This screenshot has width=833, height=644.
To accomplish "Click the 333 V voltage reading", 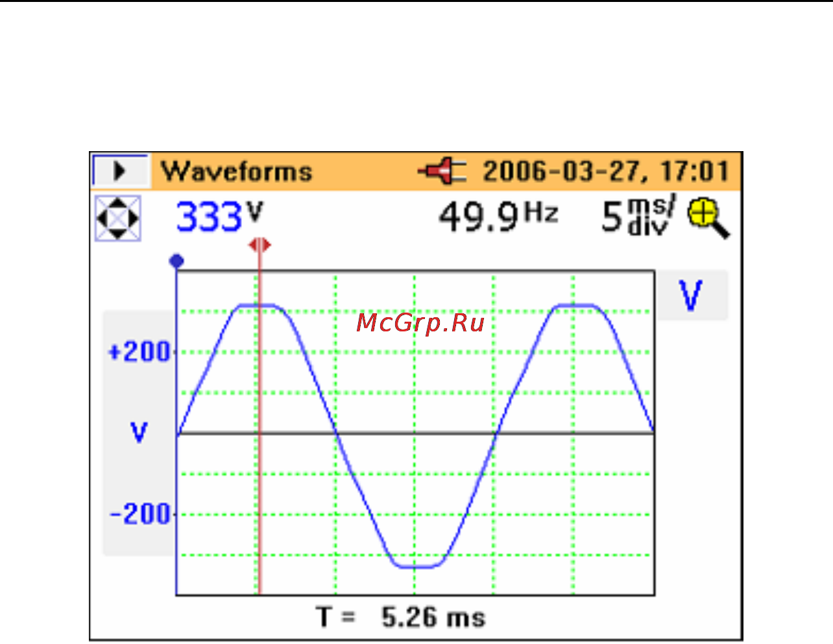I will click(x=219, y=217).
